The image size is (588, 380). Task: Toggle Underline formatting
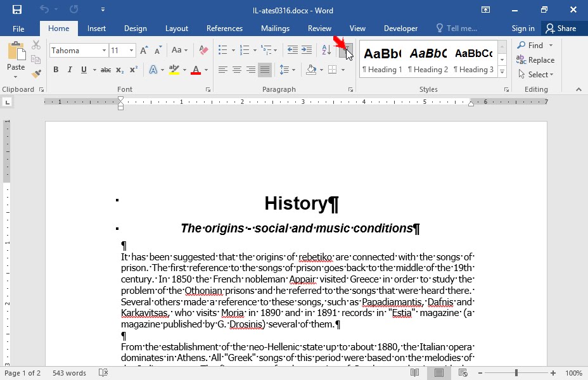84,70
